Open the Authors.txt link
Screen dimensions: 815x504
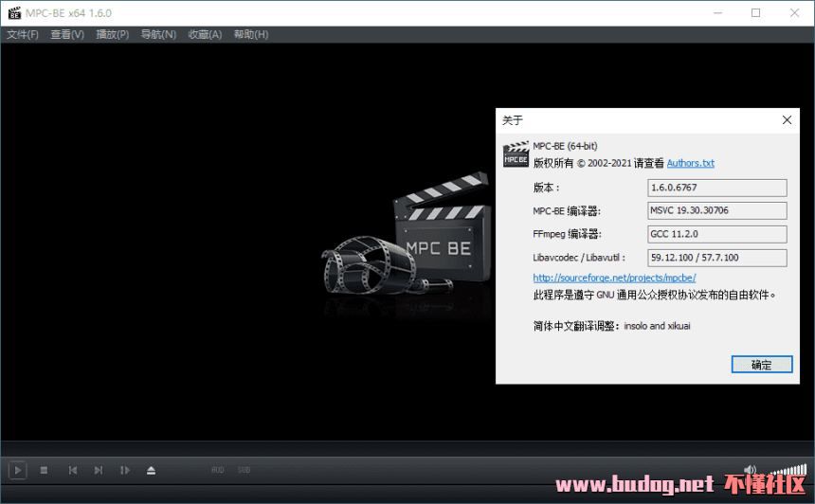pyautogui.click(x=690, y=163)
